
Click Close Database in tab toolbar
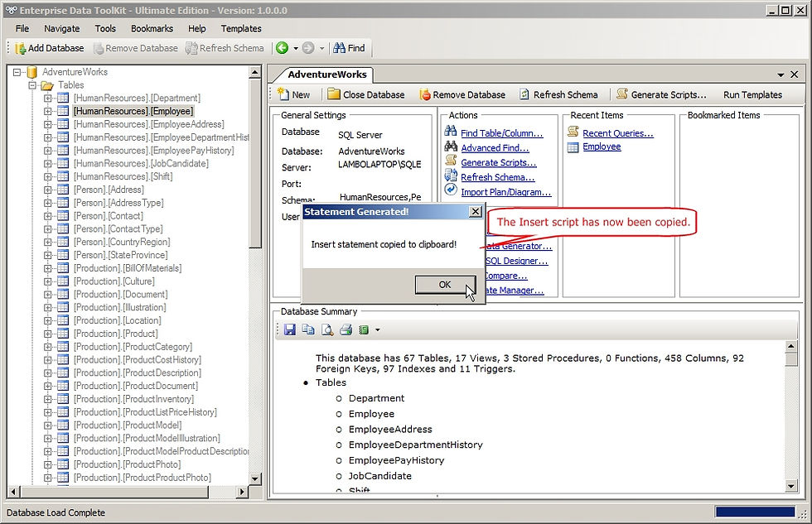(366, 94)
